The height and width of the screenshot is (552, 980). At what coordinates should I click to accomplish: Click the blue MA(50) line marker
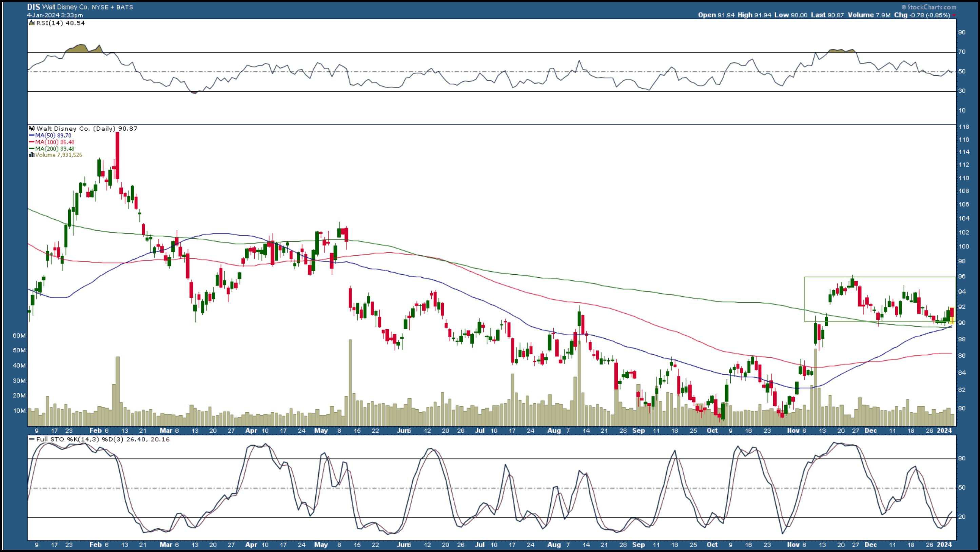click(x=32, y=135)
